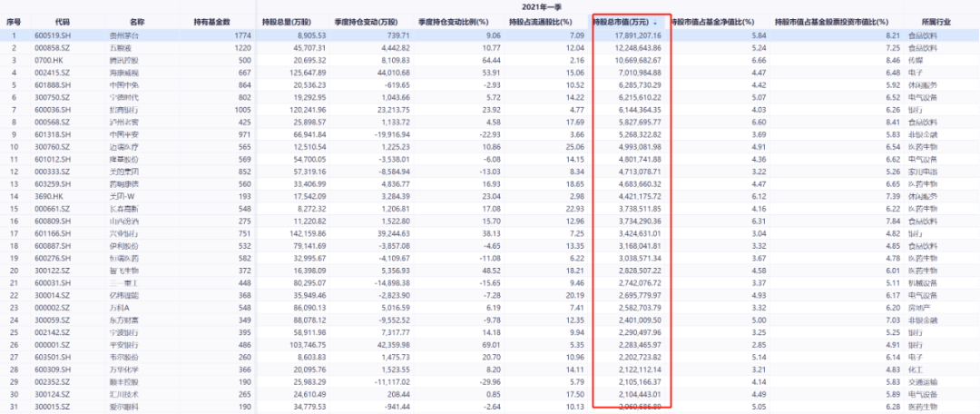Viewport: 980px width, 414px height.
Task: Toggle sort arrow in 持股总市值(万元) header
Action: [x=655, y=23]
